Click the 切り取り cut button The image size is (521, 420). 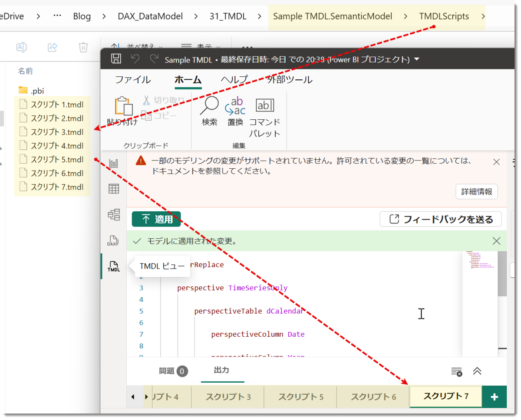(x=163, y=101)
